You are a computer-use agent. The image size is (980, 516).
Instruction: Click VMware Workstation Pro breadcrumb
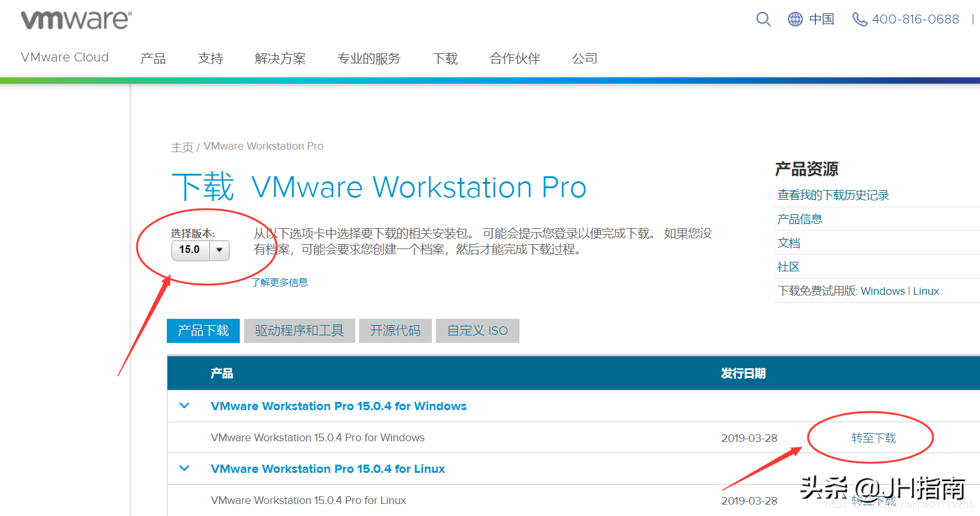[x=263, y=146]
